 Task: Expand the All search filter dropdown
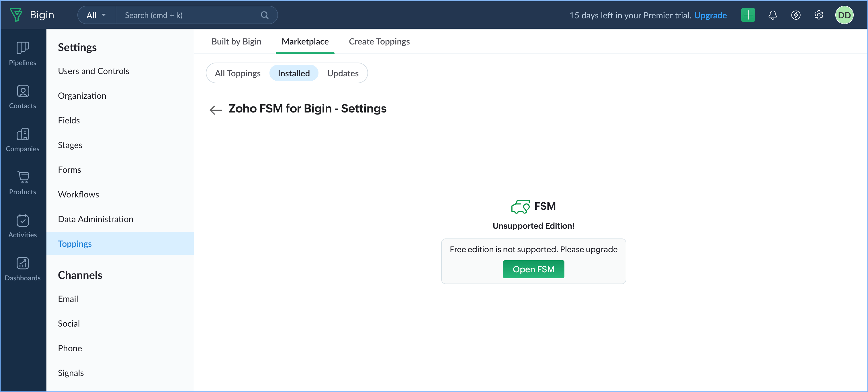(x=96, y=15)
